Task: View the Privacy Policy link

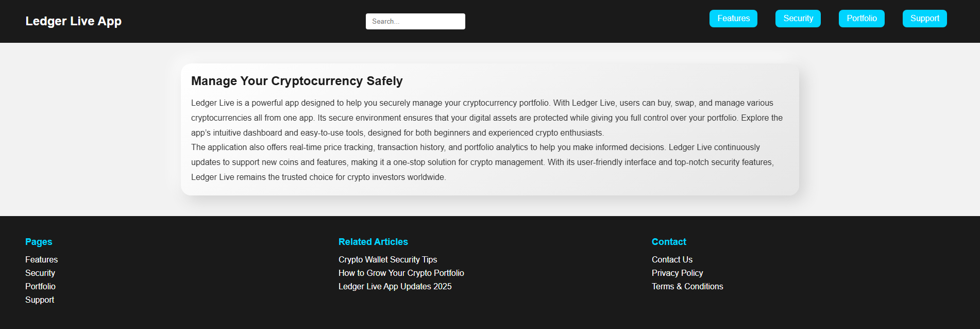Action: (677, 273)
